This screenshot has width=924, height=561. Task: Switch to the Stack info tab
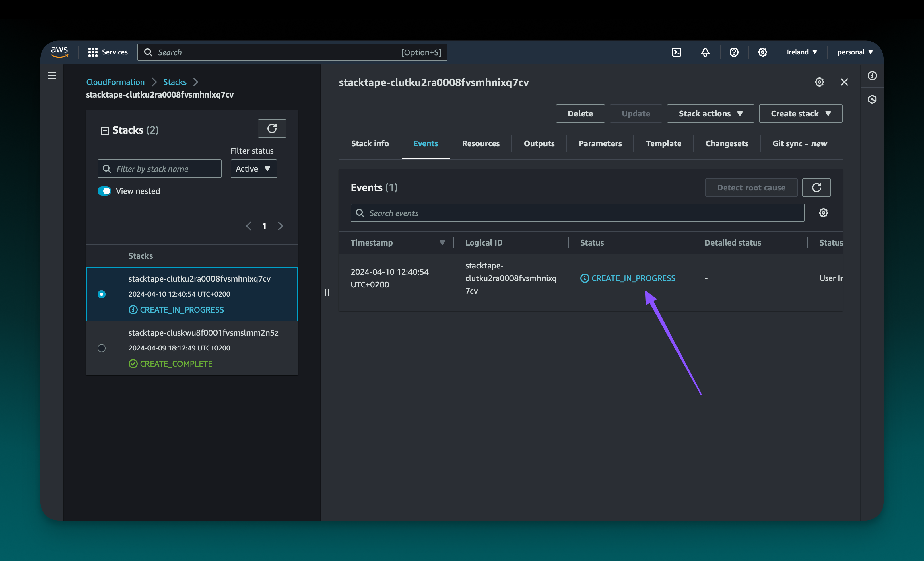pos(370,143)
